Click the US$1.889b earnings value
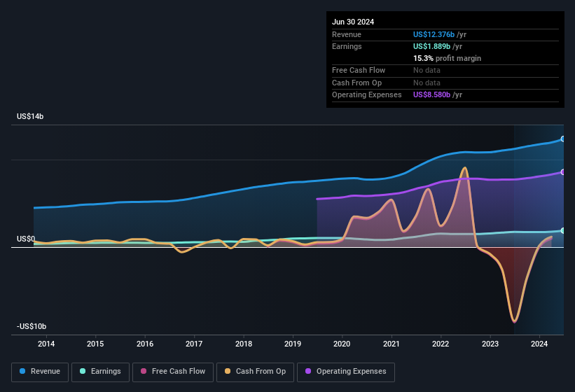The height and width of the screenshot is (392, 575). (431, 46)
